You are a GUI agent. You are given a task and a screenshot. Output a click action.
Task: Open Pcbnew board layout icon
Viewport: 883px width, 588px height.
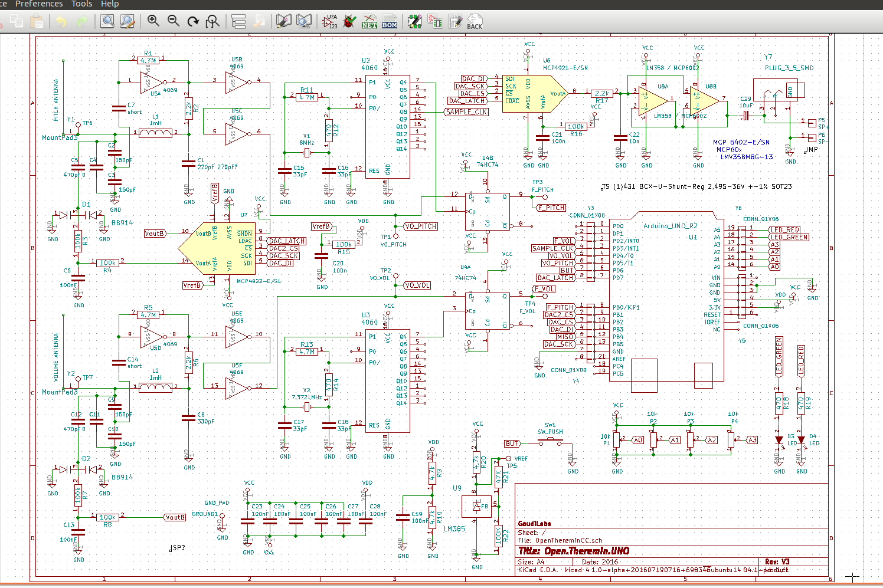[x=455, y=22]
